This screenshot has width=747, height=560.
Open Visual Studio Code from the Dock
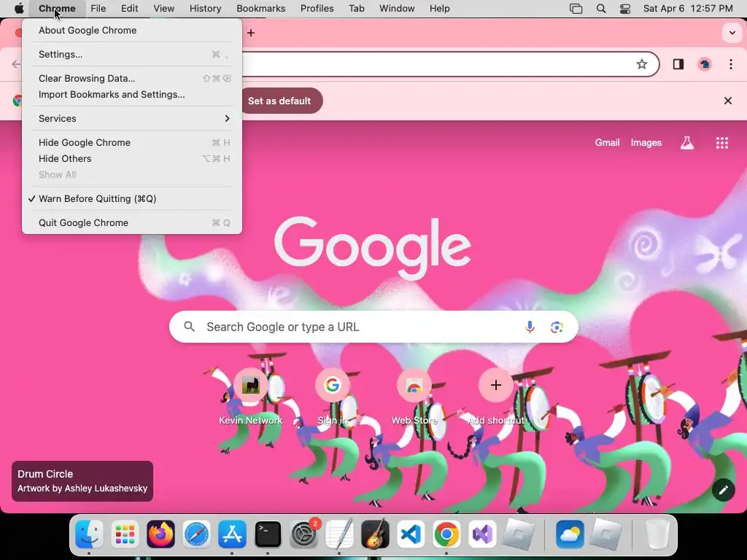click(x=411, y=534)
